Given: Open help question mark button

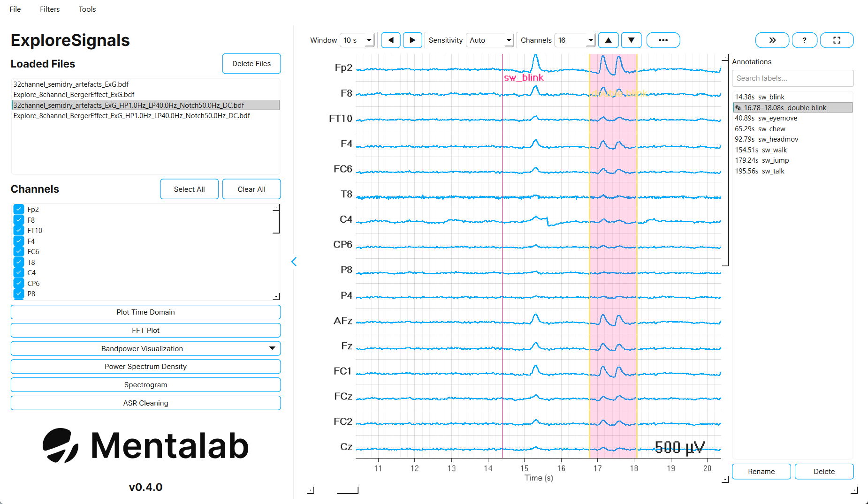Looking at the screenshot, I should click(x=804, y=40).
